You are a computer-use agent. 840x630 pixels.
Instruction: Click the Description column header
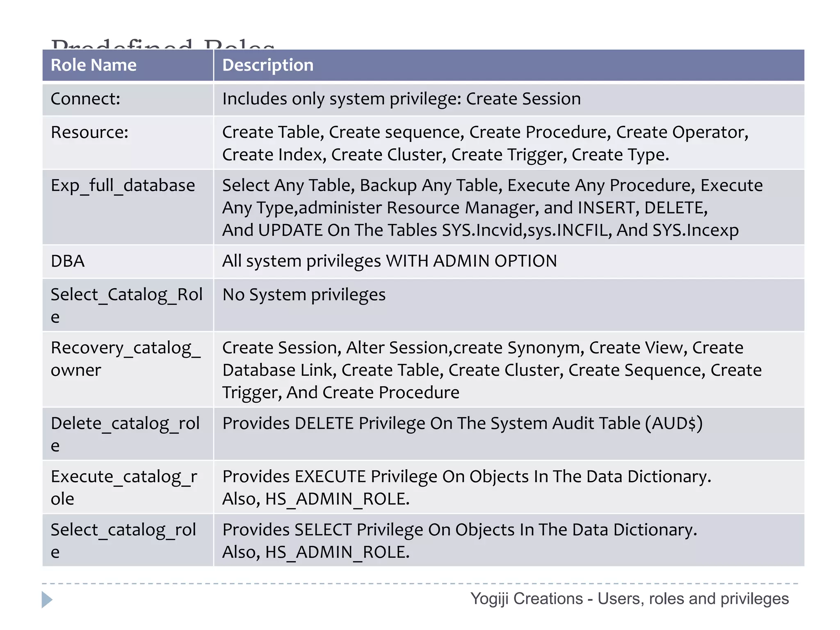[x=509, y=65]
